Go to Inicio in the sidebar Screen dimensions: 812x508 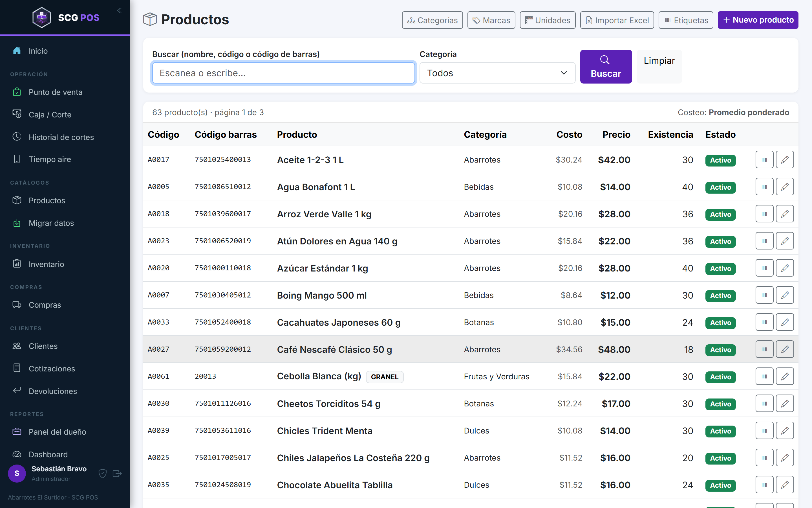tap(65, 51)
